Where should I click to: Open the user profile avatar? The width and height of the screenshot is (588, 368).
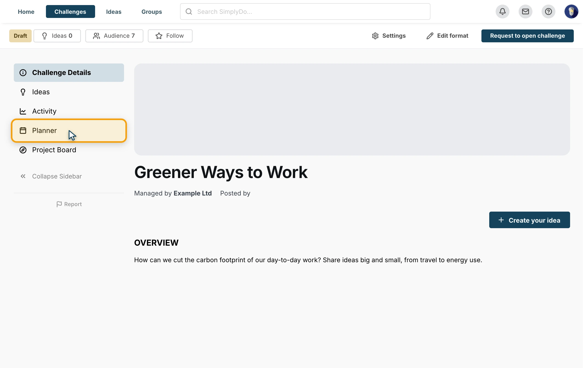pyautogui.click(x=571, y=11)
